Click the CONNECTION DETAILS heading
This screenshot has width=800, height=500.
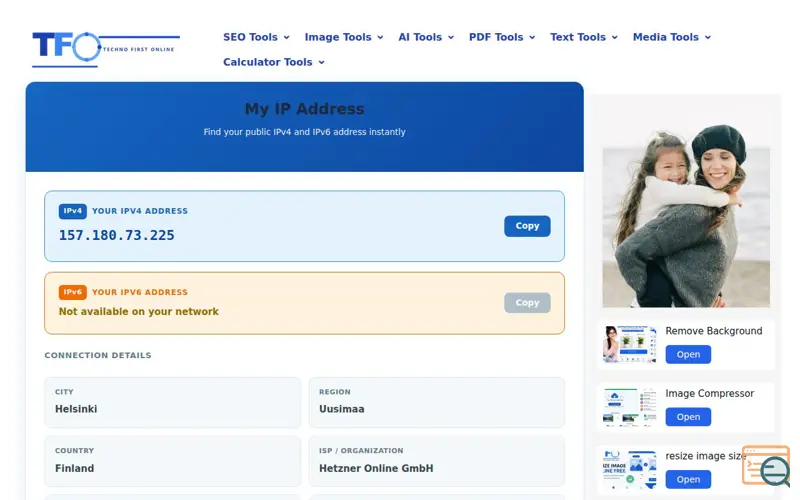pyautogui.click(x=98, y=355)
